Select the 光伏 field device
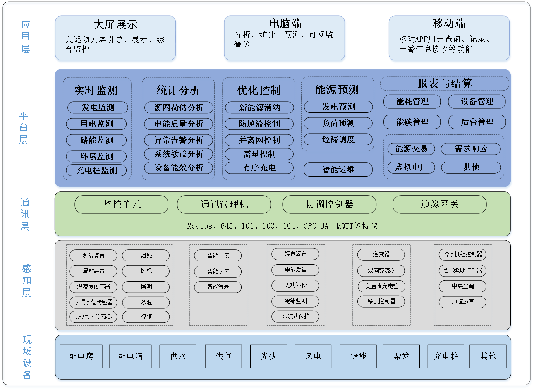 point(268,356)
